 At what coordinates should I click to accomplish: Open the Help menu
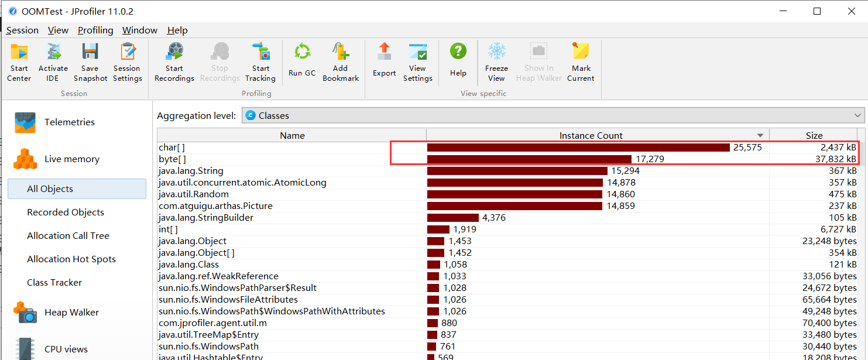(177, 30)
